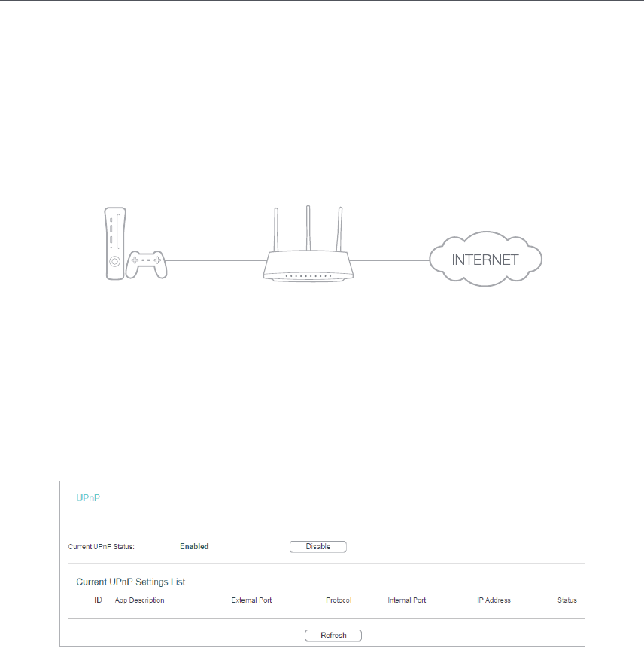The width and height of the screenshot is (644, 647).
Task: Click the Status column header
Action: pos(567,600)
